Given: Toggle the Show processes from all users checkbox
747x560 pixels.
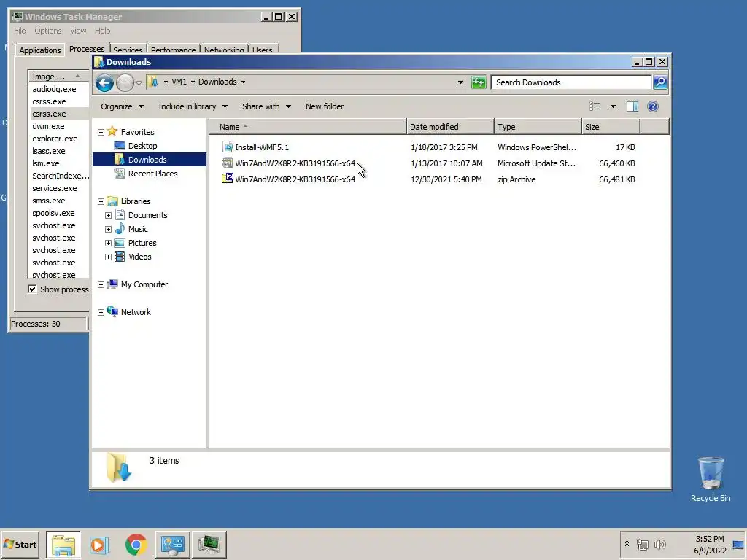Looking at the screenshot, I should [32, 289].
